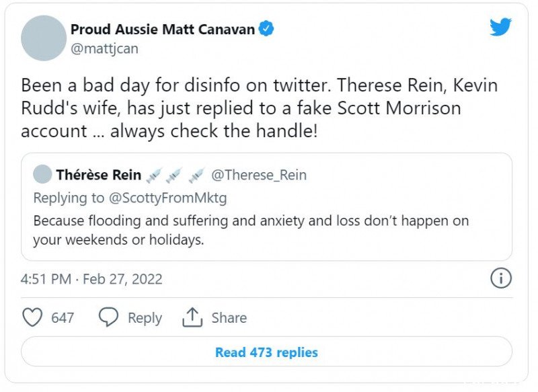
Task: Click the 647 likes count
Action: tap(63, 317)
